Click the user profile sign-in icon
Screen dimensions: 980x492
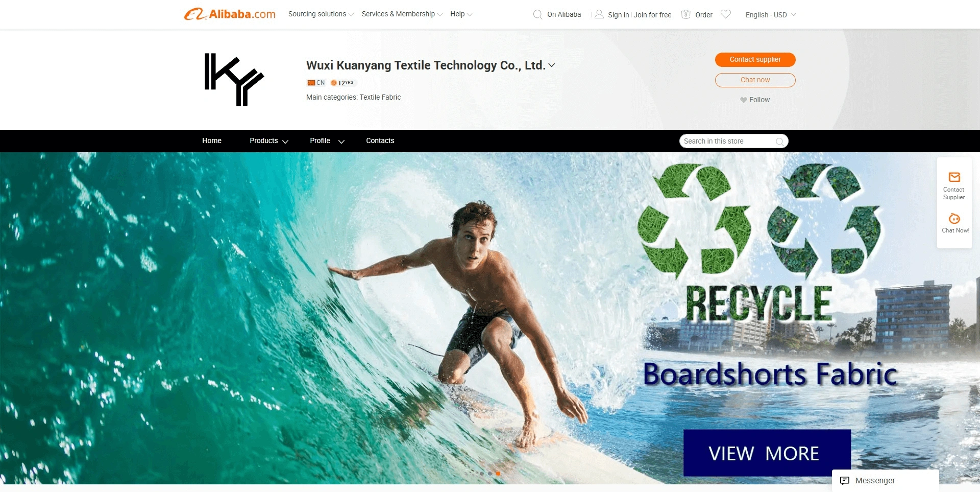pyautogui.click(x=599, y=14)
